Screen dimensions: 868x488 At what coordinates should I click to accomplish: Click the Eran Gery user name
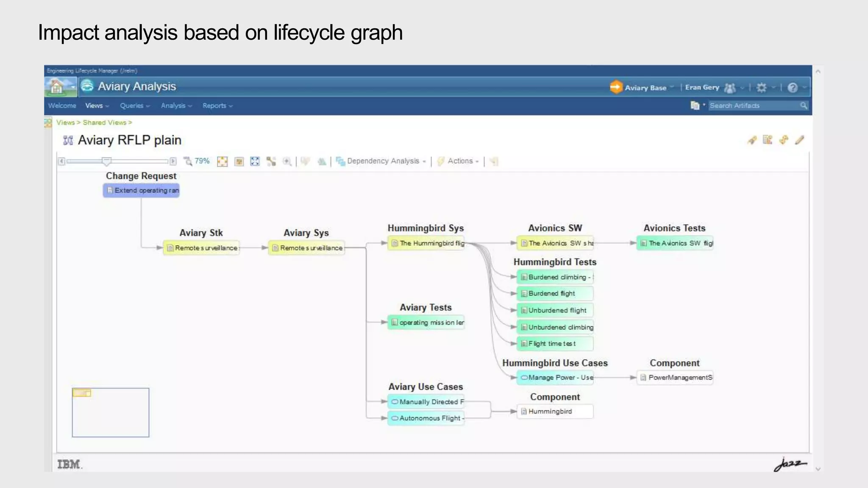click(x=702, y=87)
